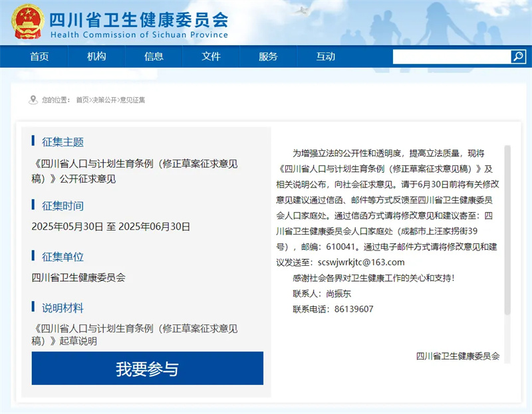Click the 征集时间 heading
The width and height of the screenshot is (532, 414).
click(63, 206)
